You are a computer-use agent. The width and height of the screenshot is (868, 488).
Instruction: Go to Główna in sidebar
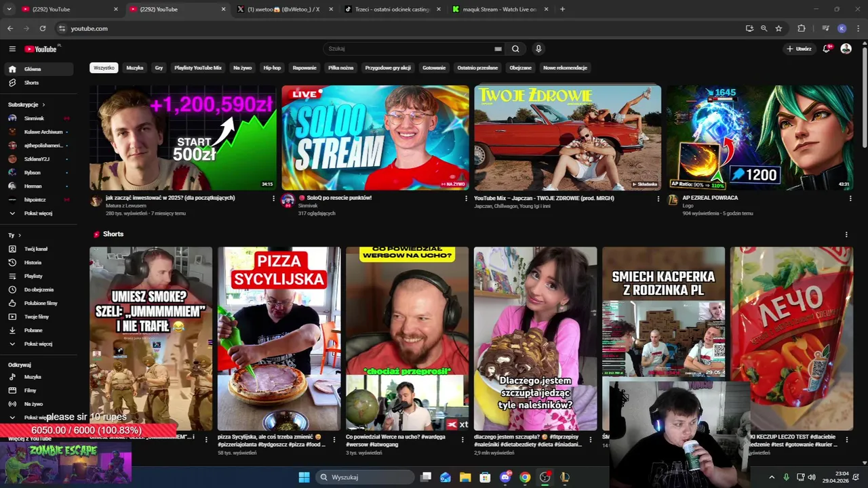point(38,69)
